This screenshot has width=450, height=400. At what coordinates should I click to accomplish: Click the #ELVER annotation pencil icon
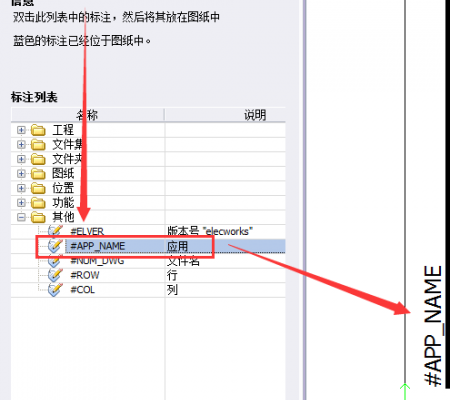(55, 231)
